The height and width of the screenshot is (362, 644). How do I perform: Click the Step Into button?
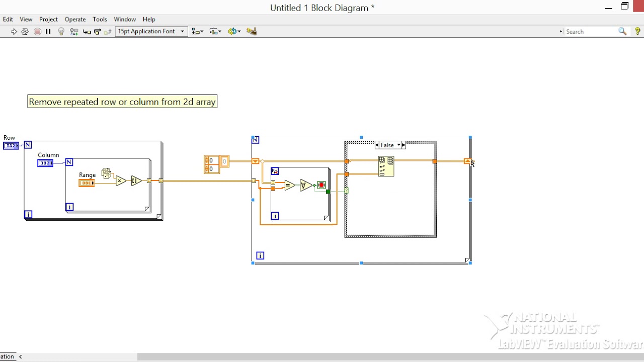87,31
